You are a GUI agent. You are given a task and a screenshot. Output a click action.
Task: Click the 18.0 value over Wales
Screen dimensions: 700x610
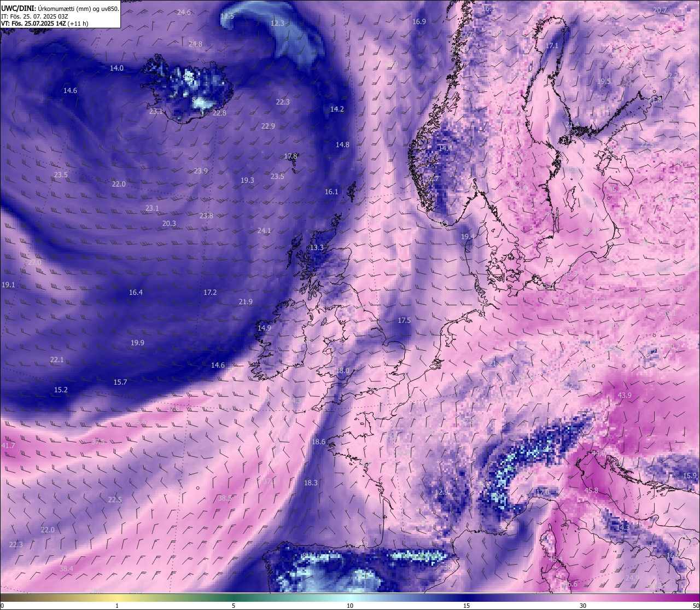coord(342,370)
